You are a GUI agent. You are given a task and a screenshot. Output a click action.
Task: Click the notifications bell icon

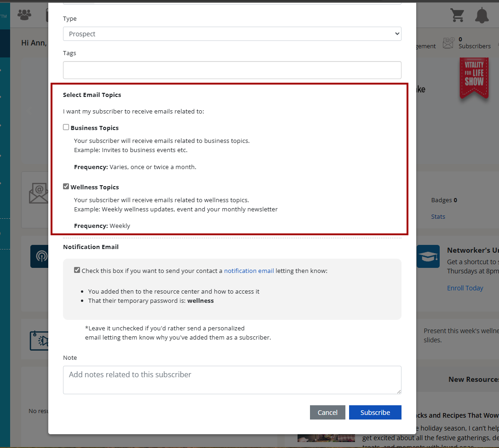482,15
